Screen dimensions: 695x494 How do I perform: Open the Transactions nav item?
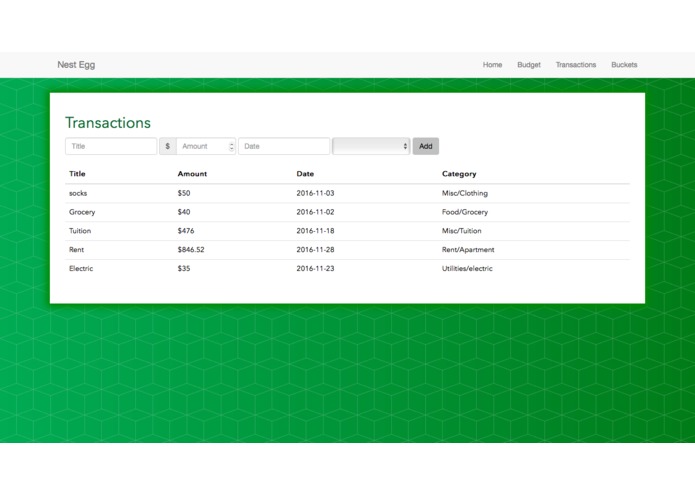576,65
